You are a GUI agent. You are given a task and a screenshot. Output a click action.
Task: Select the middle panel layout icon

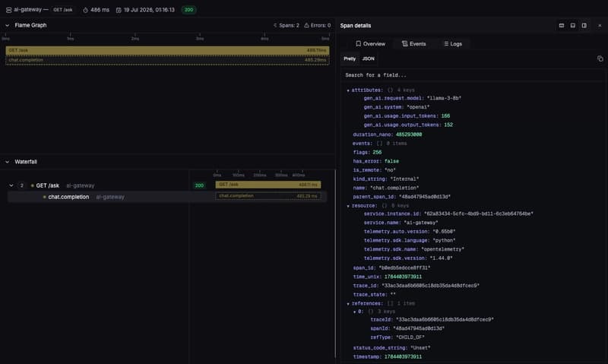(x=573, y=26)
